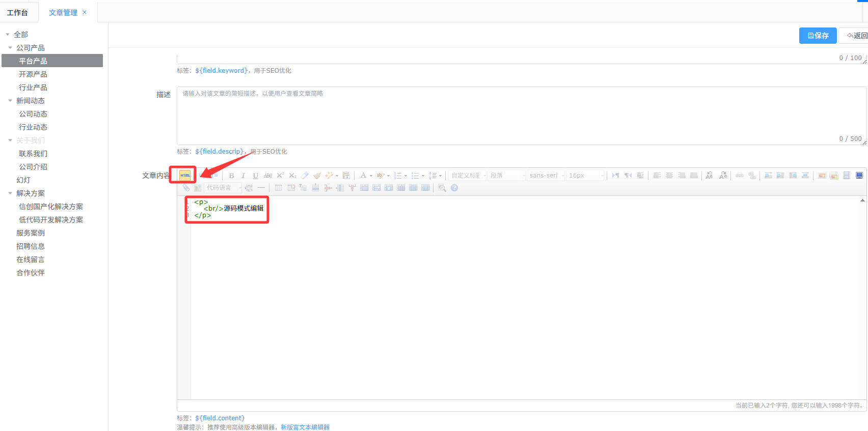This screenshot has width=868, height=431.
Task: Open the 新版富文本编辑器 link
Action: click(305, 427)
